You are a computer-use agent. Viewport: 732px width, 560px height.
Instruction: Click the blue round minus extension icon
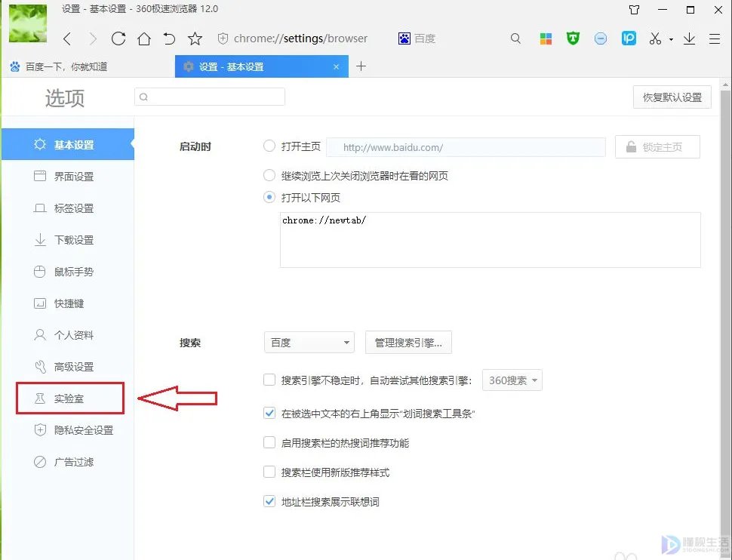coord(601,38)
